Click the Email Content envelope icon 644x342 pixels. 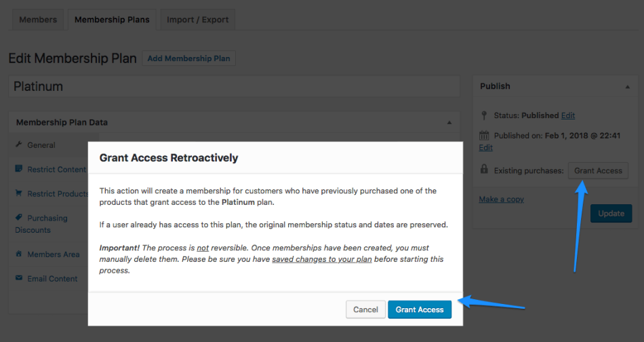point(18,278)
